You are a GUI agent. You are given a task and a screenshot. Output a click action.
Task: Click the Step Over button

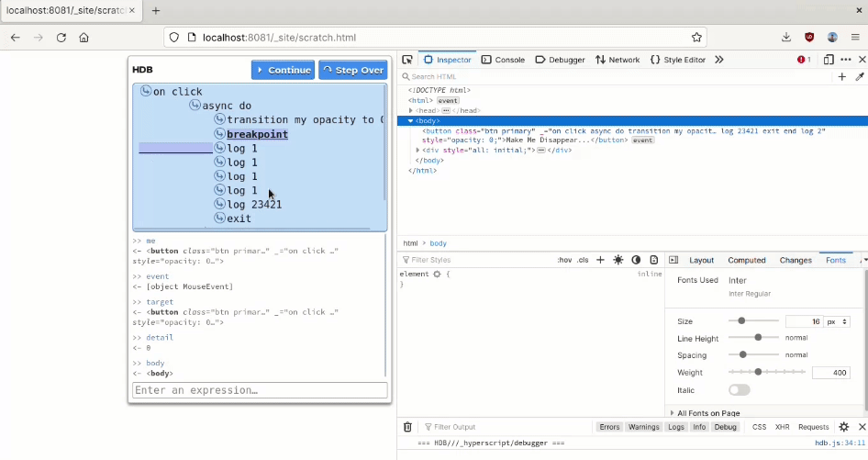tap(352, 70)
